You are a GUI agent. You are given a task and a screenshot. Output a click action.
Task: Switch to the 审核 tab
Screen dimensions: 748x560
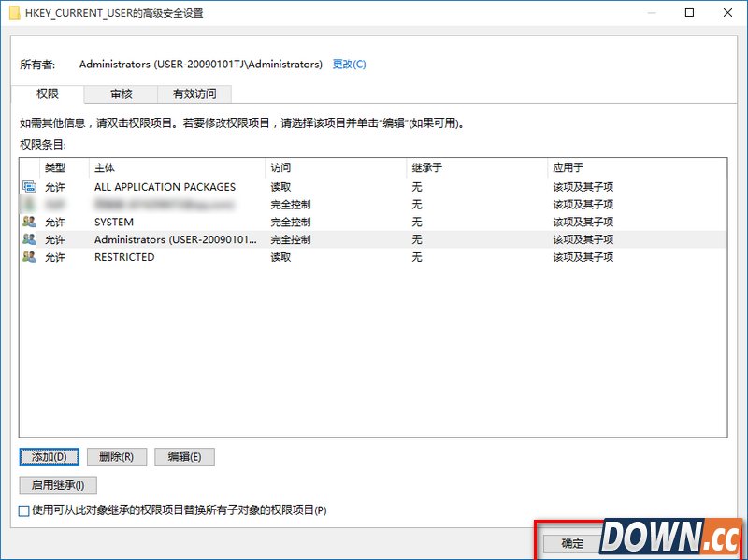121,93
